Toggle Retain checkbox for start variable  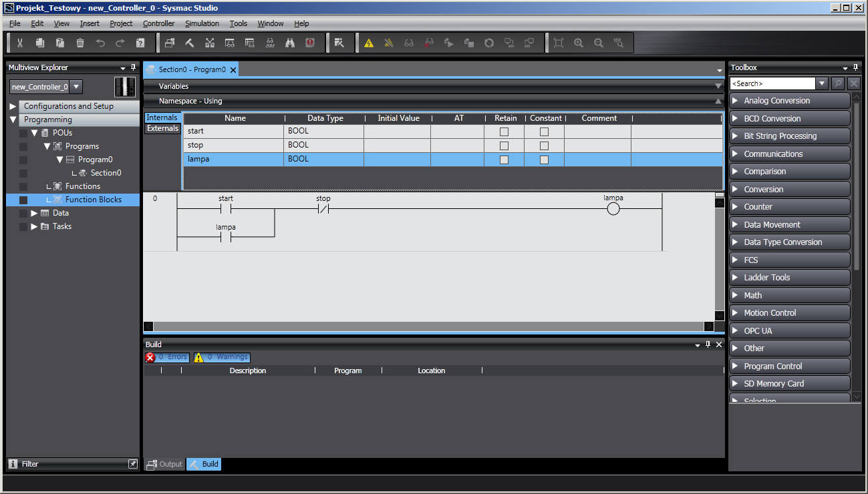tap(504, 132)
